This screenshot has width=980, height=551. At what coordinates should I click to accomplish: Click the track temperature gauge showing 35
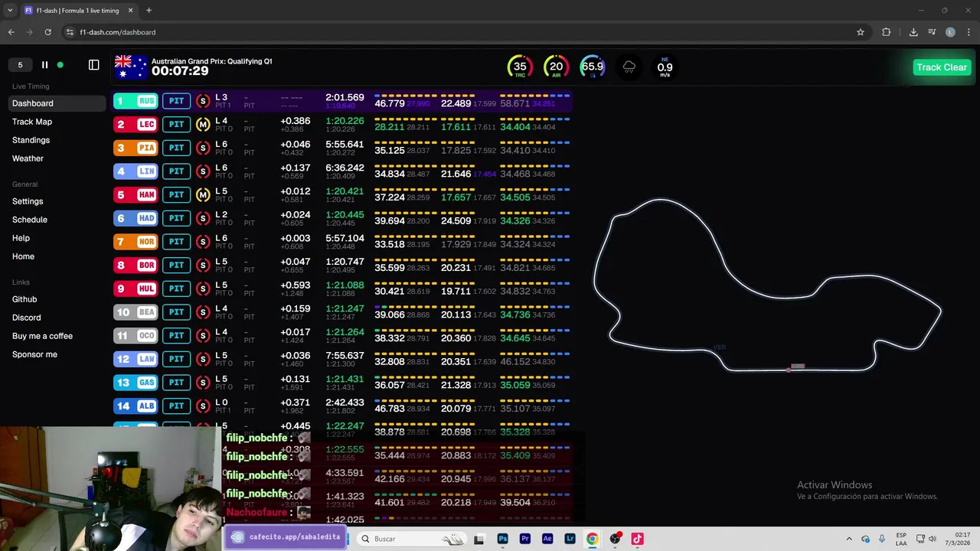click(x=520, y=67)
